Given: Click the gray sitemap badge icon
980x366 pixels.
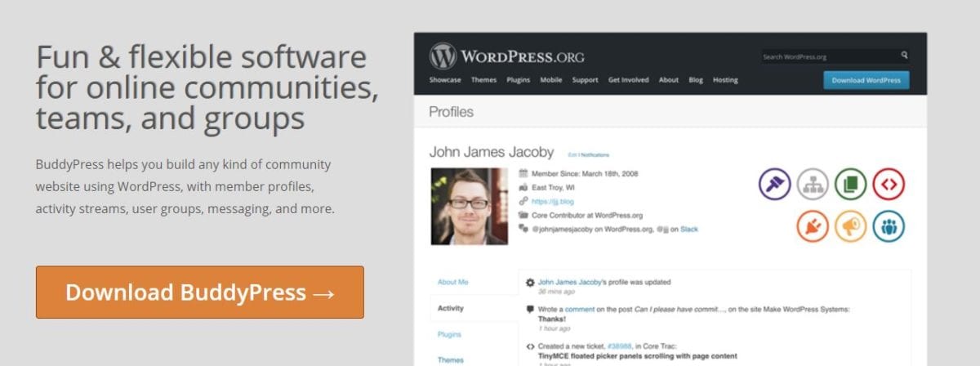Looking at the screenshot, I should [812, 184].
